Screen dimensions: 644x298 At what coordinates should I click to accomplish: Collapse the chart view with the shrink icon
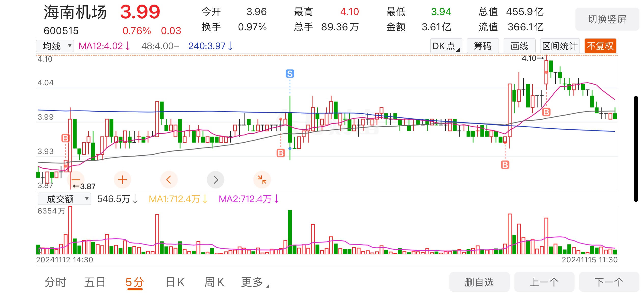coord(262,180)
